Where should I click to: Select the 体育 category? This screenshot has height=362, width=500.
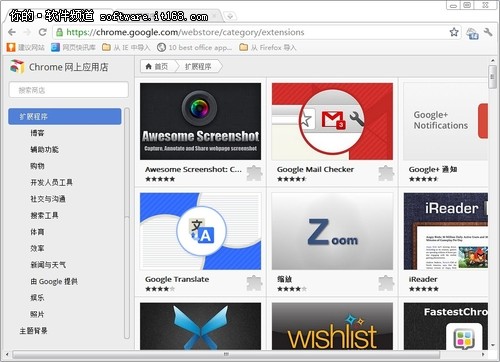pos(37,232)
